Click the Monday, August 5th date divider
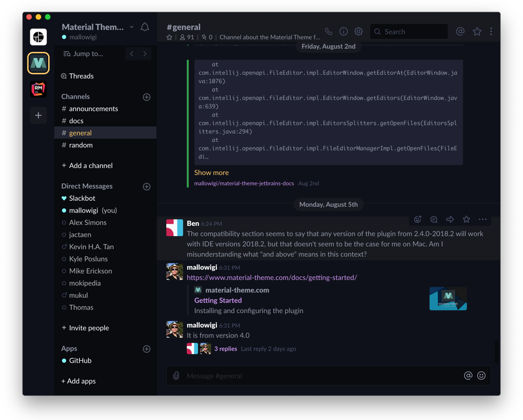Image resolution: width=523 pixels, height=420 pixels. click(x=329, y=204)
